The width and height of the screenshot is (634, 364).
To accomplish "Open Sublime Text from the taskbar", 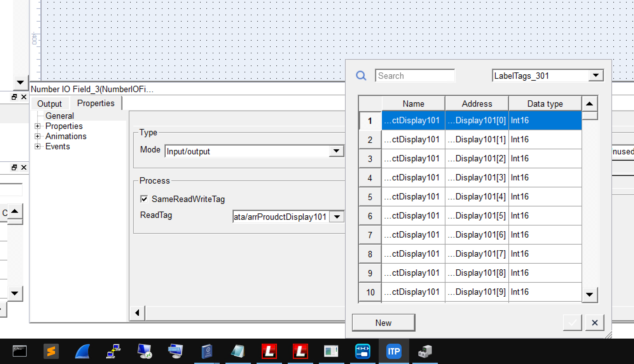I will 51,351.
